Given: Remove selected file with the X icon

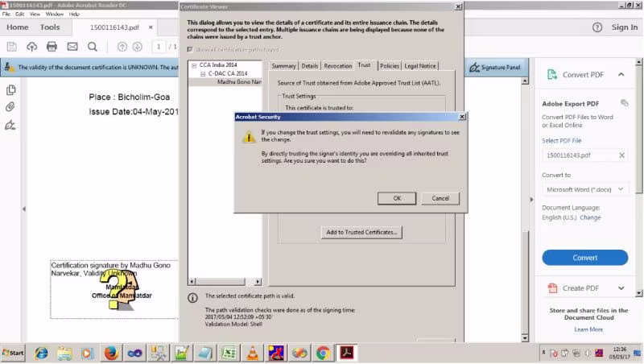Looking at the screenshot, I should point(621,155).
